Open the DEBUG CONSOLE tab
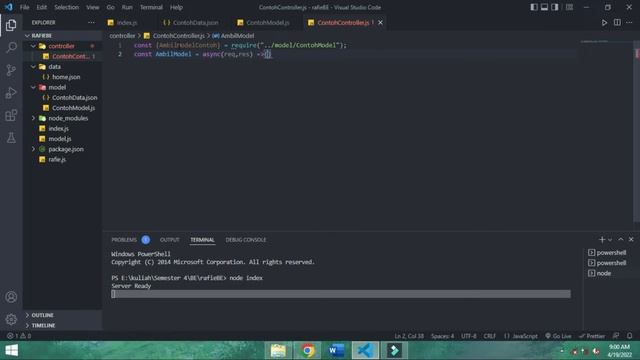 pyautogui.click(x=246, y=240)
